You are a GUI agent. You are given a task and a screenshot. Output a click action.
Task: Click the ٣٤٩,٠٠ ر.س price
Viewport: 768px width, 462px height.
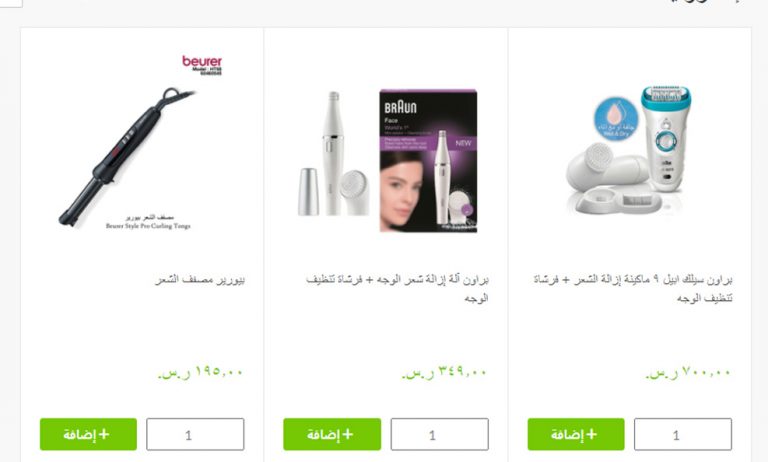coord(444,373)
